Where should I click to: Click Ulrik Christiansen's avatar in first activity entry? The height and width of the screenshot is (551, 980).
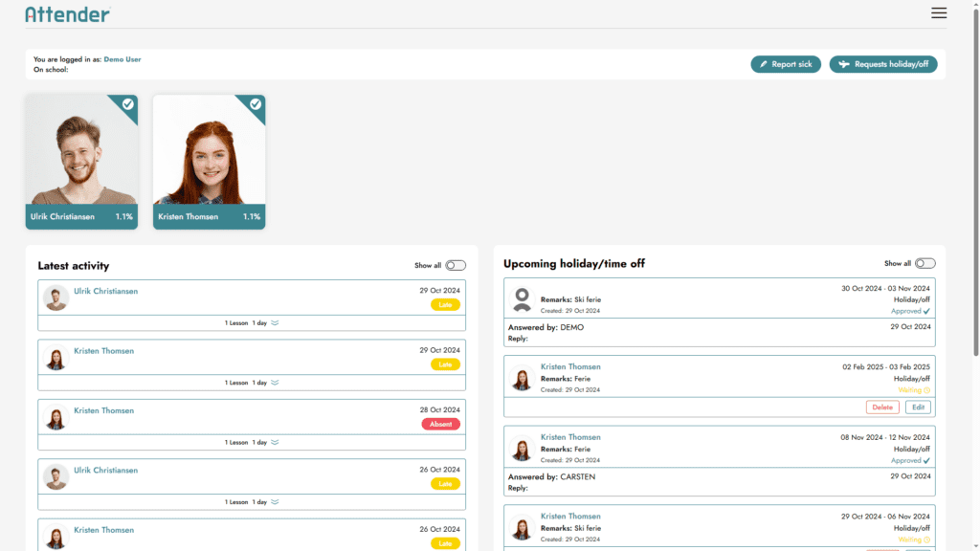[56, 298]
